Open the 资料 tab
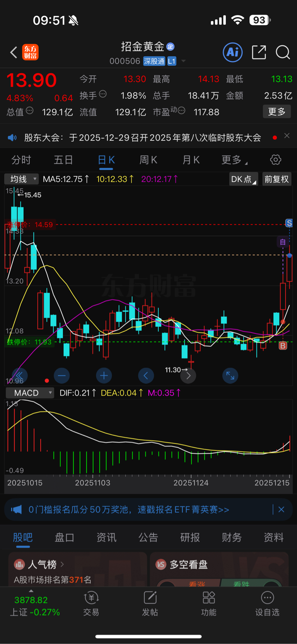 (x=273, y=537)
